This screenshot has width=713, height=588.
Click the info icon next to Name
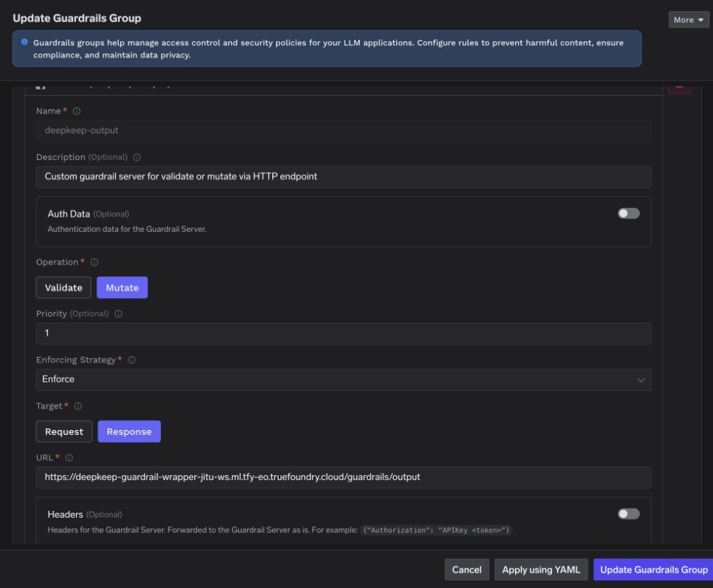(77, 111)
